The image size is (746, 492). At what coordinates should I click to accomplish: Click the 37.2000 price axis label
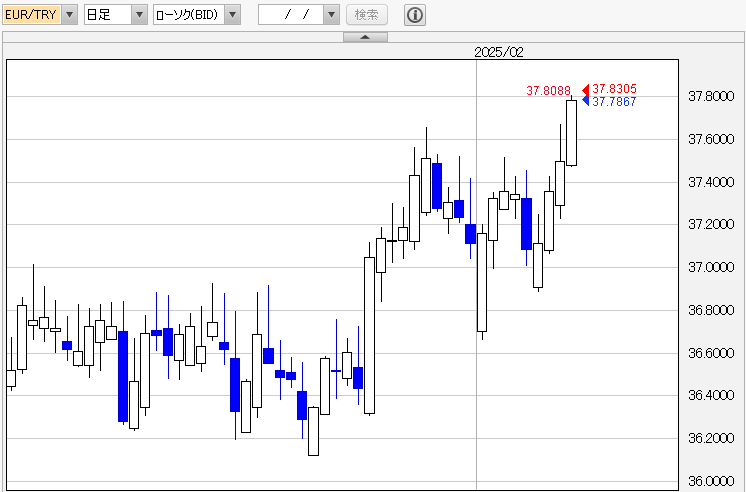click(x=711, y=224)
